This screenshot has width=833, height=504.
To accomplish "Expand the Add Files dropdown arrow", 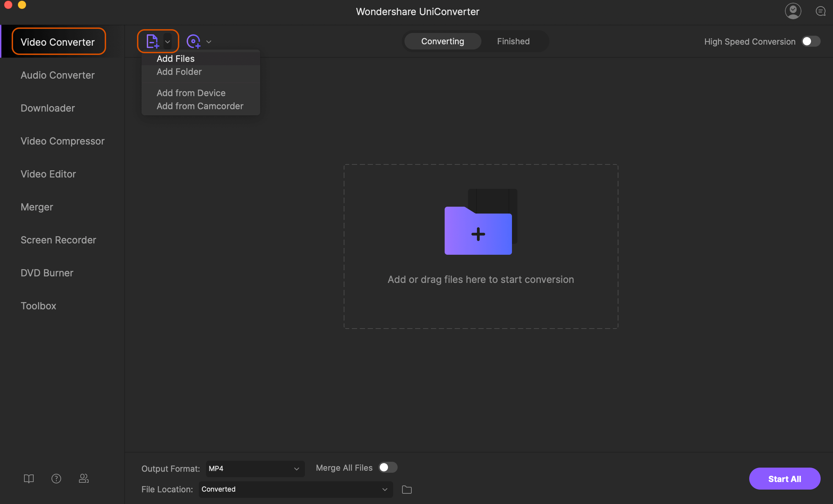I will (x=167, y=41).
